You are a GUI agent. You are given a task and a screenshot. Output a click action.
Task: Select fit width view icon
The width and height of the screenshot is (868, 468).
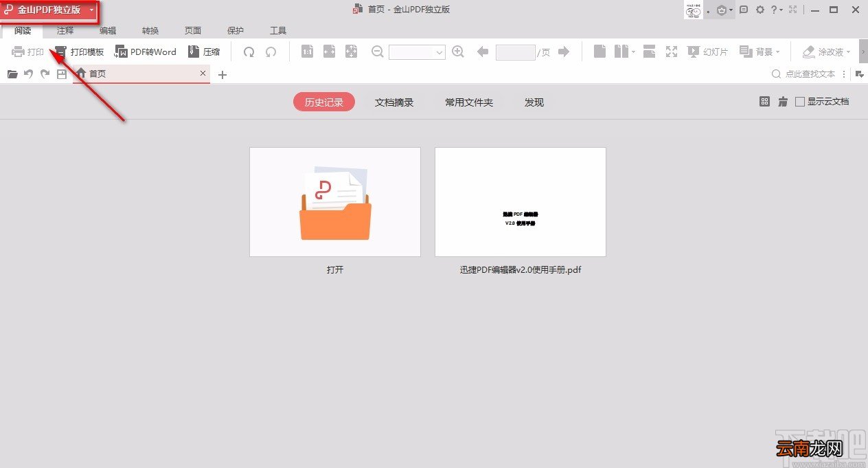330,52
